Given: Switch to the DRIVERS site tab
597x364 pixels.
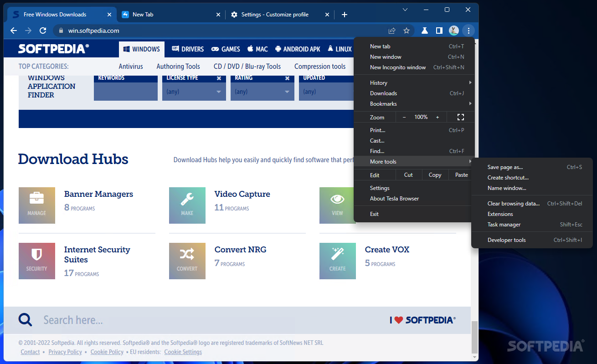Looking at the screenshot, I should pos(187,49).
